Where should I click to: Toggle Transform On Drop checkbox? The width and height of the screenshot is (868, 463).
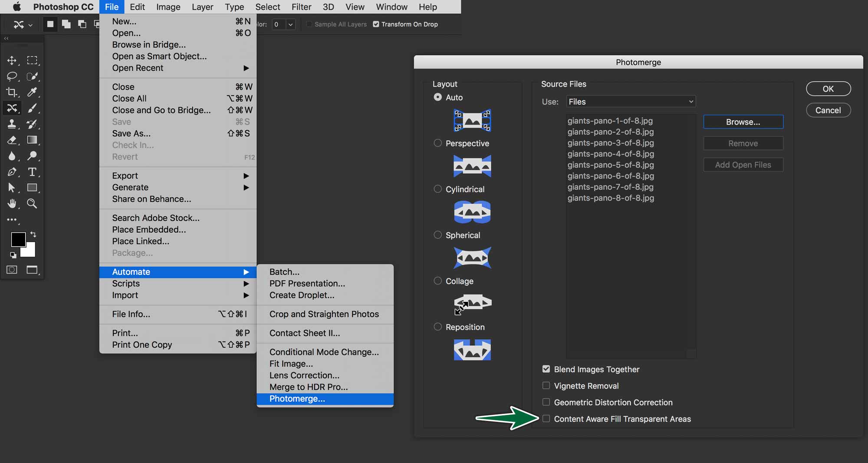pos(376,24)
